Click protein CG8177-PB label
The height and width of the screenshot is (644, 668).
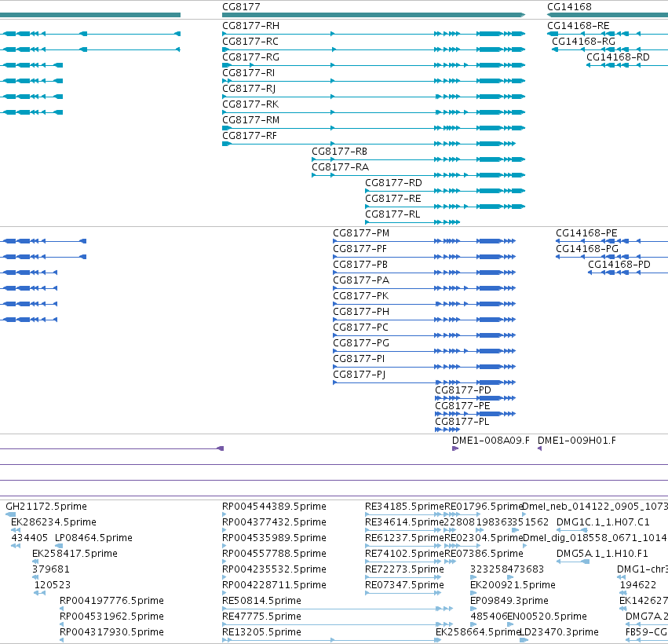point(360,265)
